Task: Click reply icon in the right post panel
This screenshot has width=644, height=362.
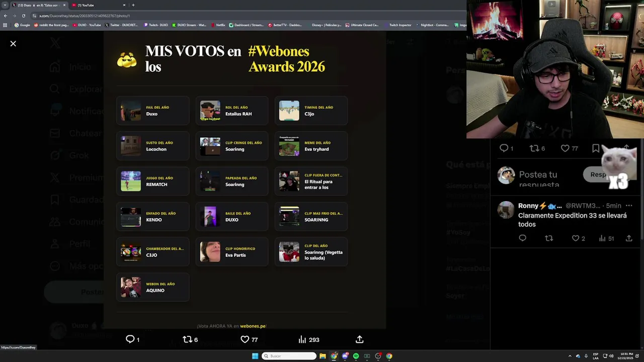Action: coord(504,148)
